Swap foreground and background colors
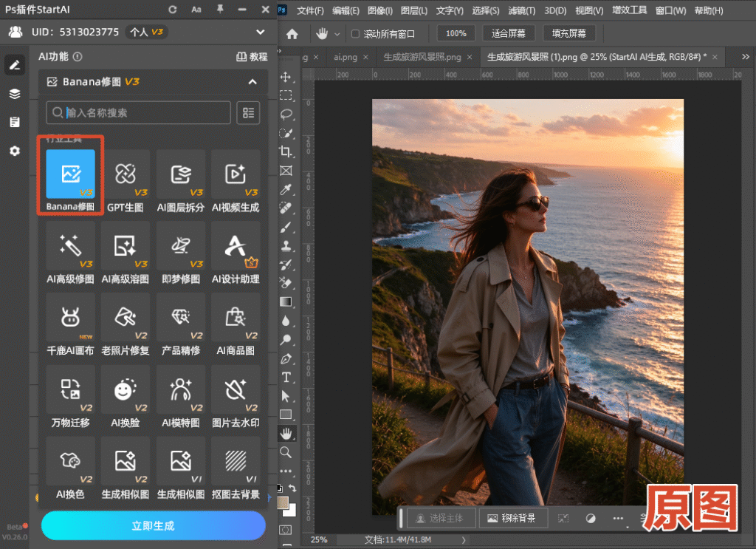This screenshot has height=549, width=756. pyautogui.click(x=292, y=488)
